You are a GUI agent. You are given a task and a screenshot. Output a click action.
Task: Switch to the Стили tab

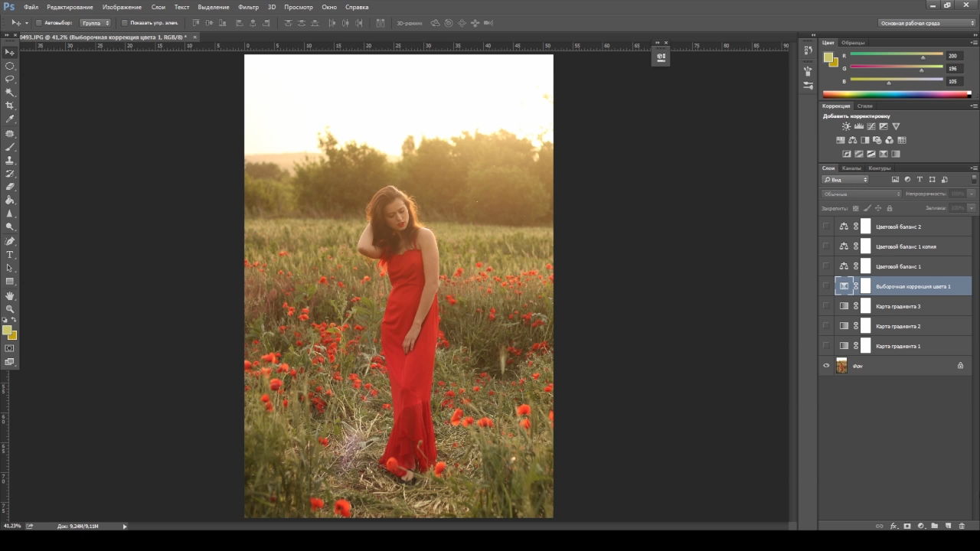point(864,106)
